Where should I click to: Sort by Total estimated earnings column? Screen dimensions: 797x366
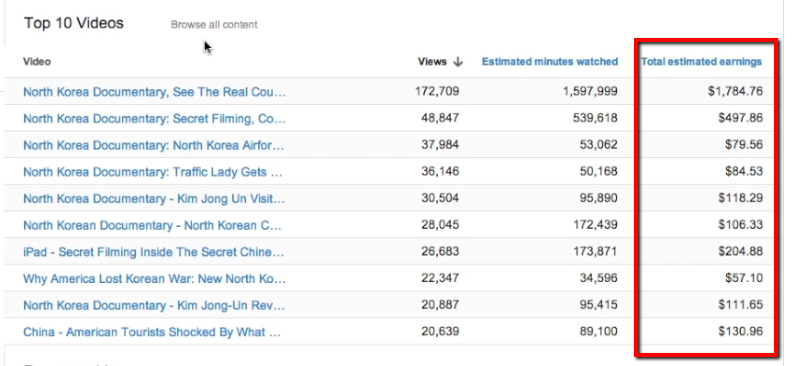click(701, 62)
